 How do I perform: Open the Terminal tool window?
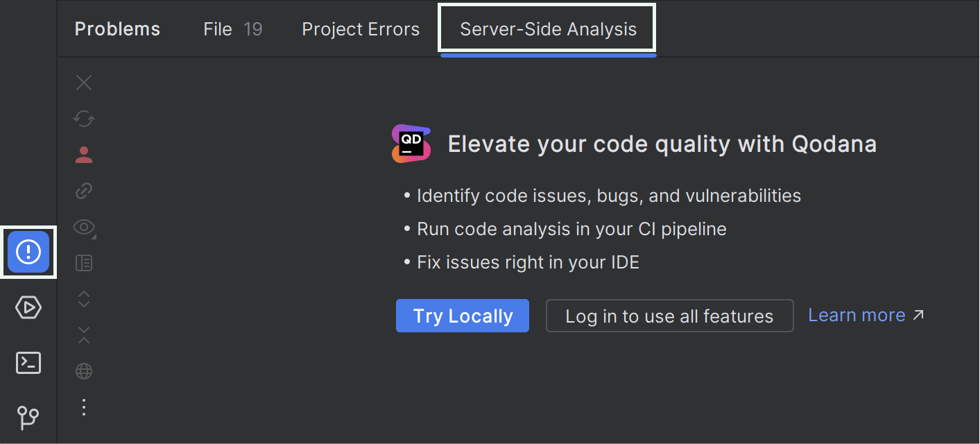pyautogui.click(x=28, y=363)
